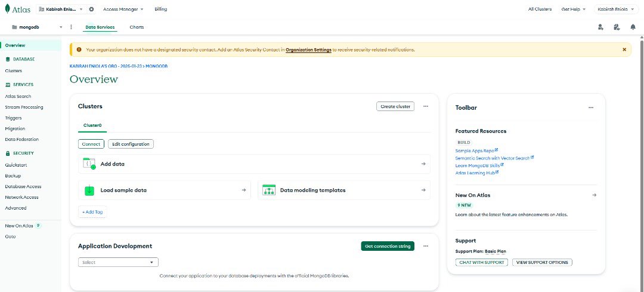Image resolution: width=644 pixels, height=292 pixels.
Task: Click the Edit configuration button
Action: (131, 144)
